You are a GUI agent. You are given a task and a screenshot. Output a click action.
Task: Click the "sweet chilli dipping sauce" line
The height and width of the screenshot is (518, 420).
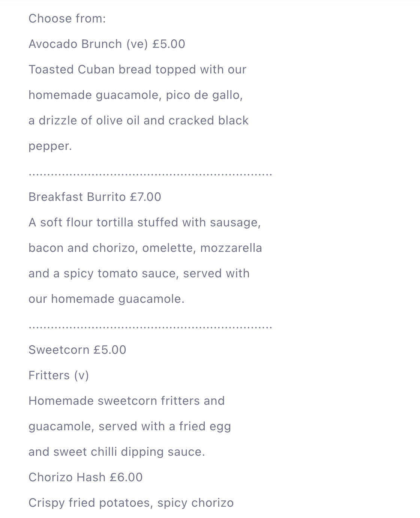coord(117,452)
